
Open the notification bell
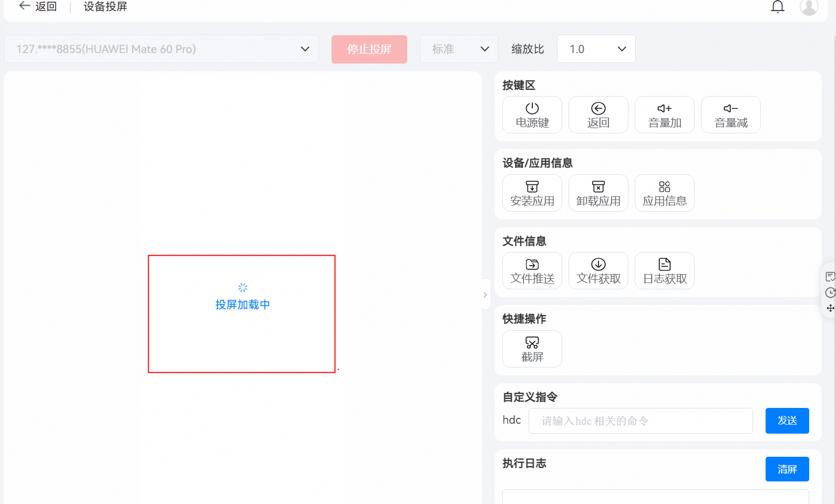coord(777,7)
